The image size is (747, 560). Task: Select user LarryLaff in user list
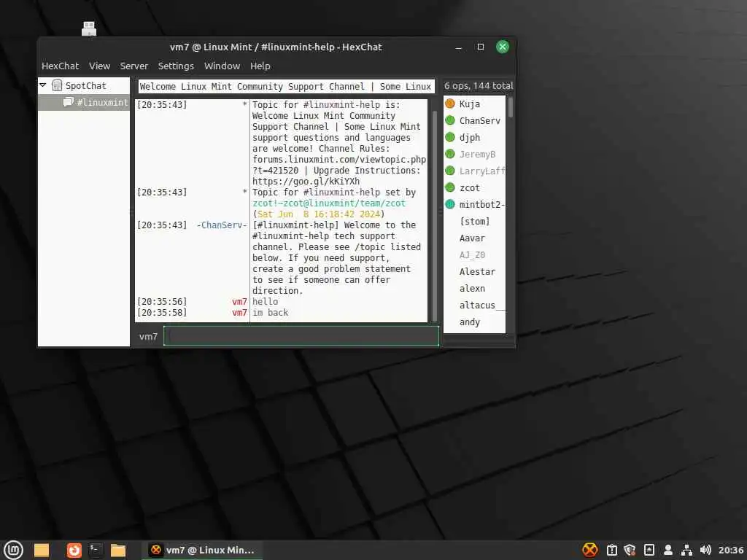(x=474, y=171)
